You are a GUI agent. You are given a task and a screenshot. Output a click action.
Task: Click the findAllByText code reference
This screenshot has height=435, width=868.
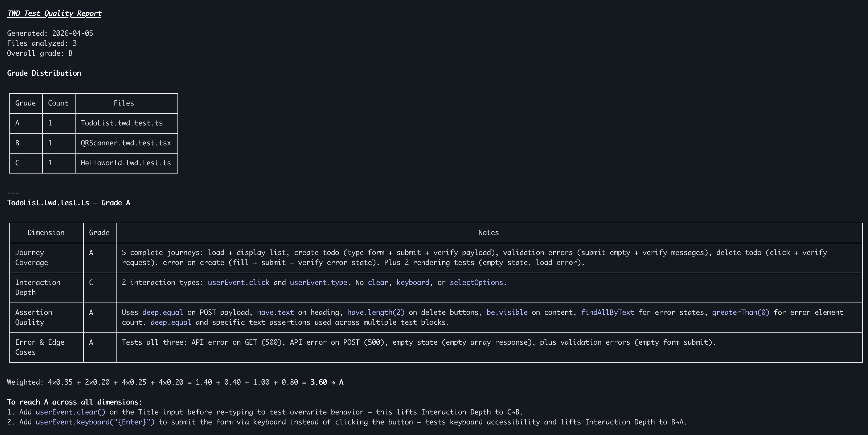pos(607,312)
